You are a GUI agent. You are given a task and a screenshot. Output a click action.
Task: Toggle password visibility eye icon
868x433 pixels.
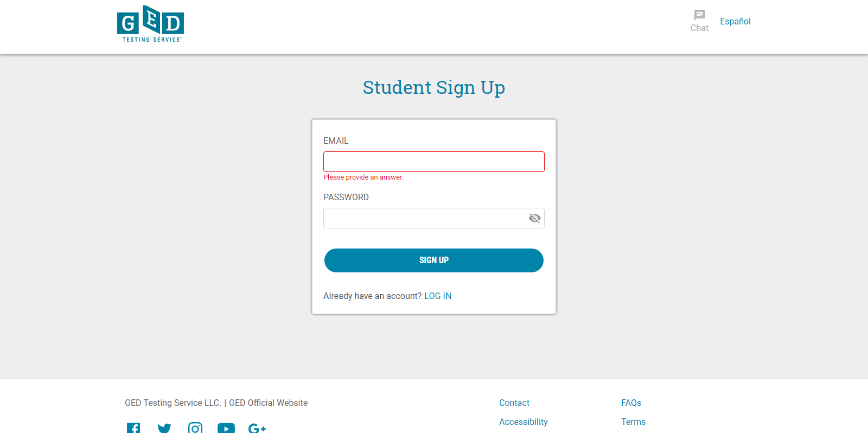click(x=534, y=218)
